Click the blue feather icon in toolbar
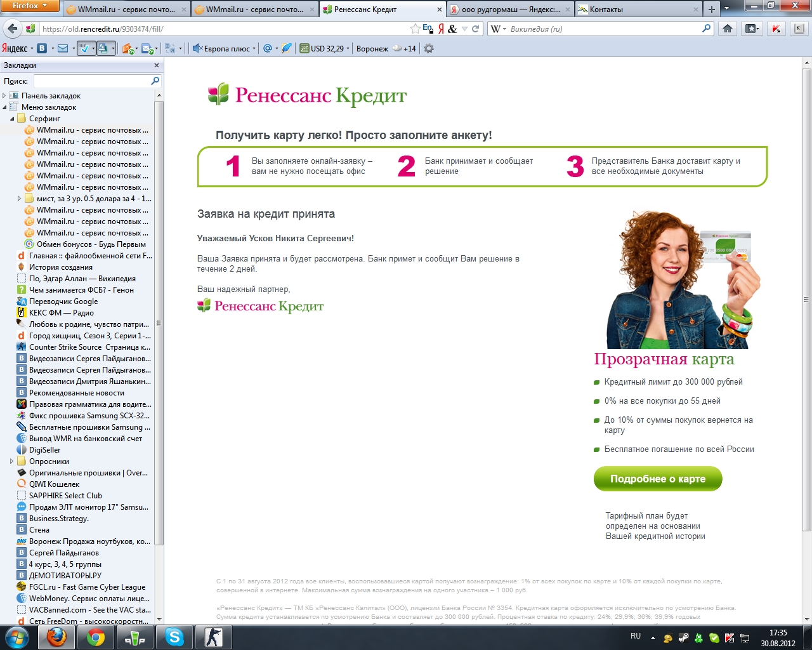This screenshot has width=812, height=650. (x=287, y=48)
